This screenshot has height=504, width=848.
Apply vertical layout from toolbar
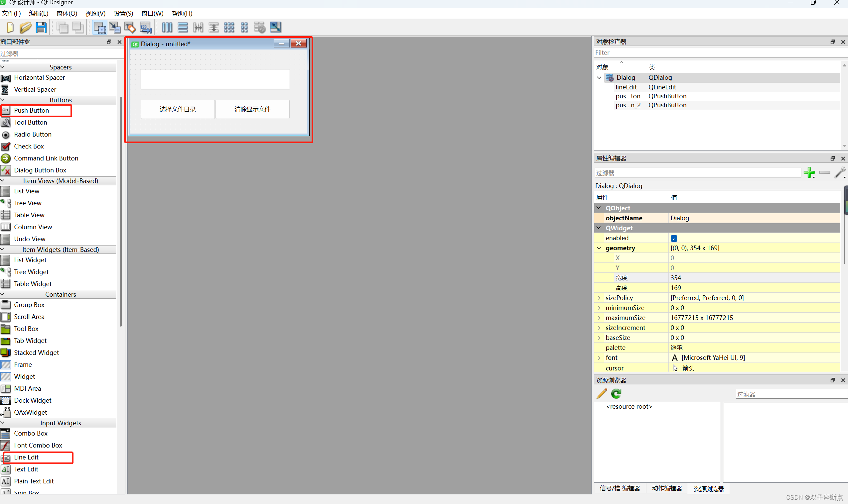[x=183, y=28]
